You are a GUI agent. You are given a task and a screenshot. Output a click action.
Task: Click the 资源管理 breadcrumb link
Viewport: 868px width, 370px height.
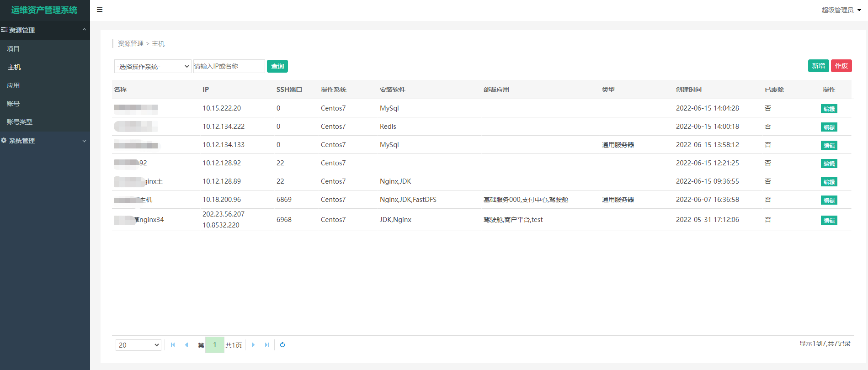[131, 43]
